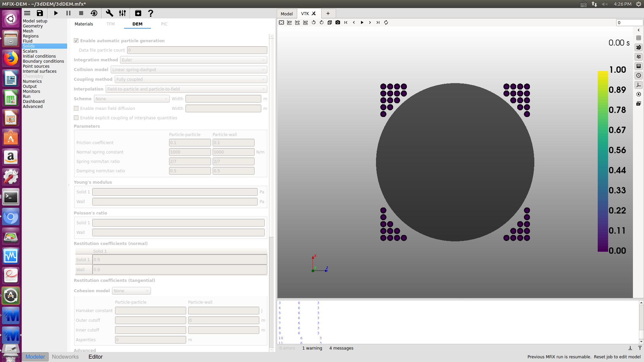Image resolution: width=644 pixels, height=362 pixels.
Task: Toggle Enable automatic particle generation
Action: click(76, 41)
